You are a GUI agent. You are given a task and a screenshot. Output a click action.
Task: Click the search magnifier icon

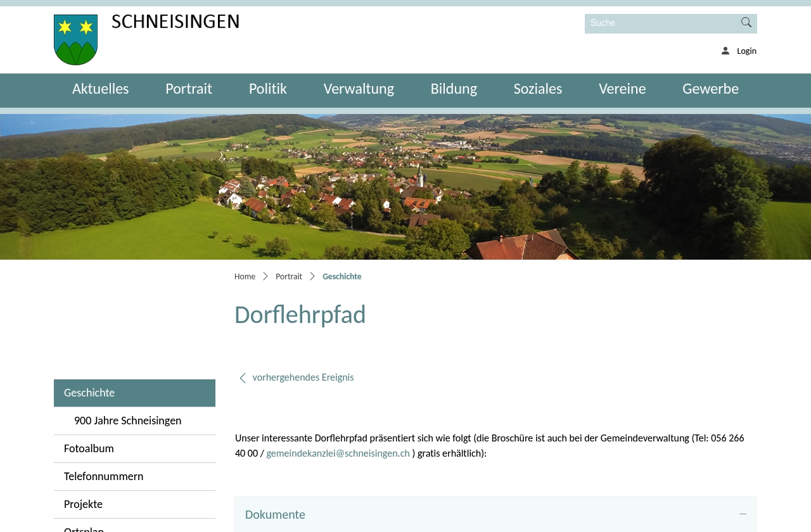point(745,23)
